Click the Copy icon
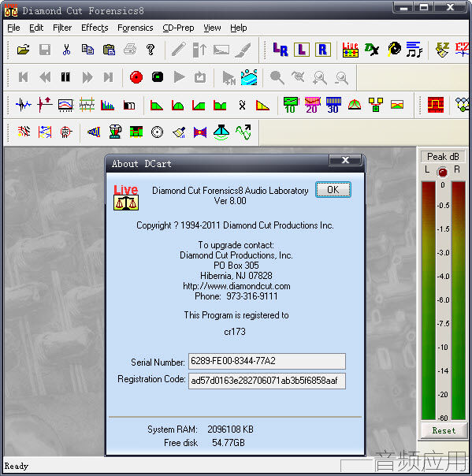This screenshot has width=472, height=476. [x=87, y=50]
